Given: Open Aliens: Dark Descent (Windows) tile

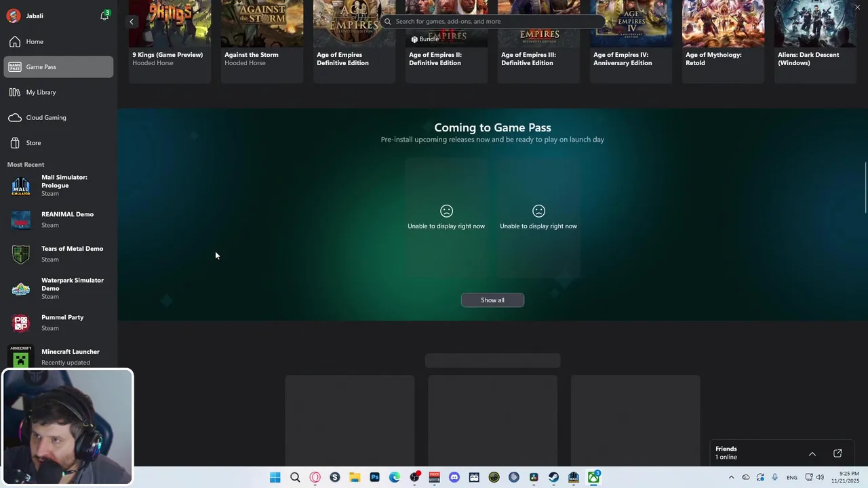Looking at the screenshot, I should click(815, 42).
